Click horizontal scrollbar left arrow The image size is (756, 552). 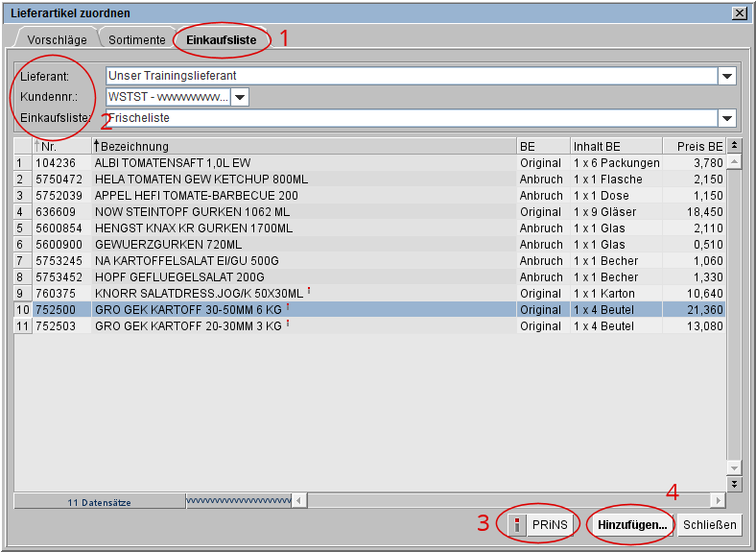(298, 501)
